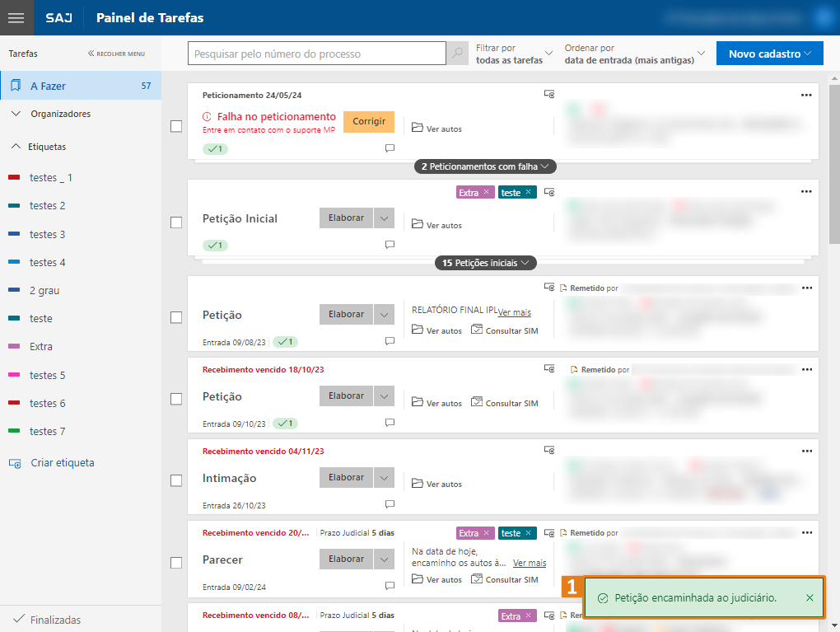Check the Petição Inicial task checkbox
Screen dimensions: 840x632
click(x=176, y=222)
